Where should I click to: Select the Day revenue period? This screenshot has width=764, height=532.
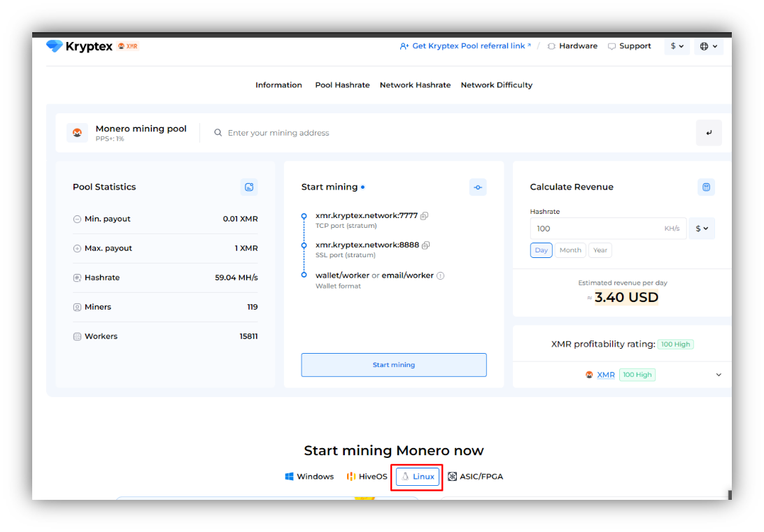[x=541, y=250]
